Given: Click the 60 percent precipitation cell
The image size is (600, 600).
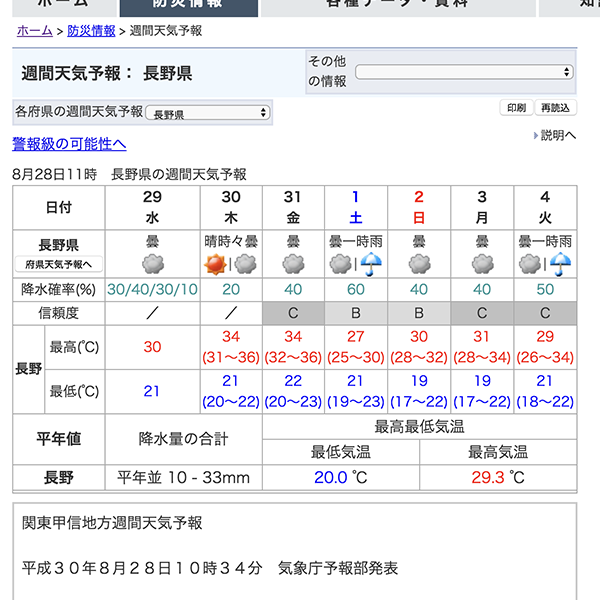Looking at the screenshot, I should (356, 290).
